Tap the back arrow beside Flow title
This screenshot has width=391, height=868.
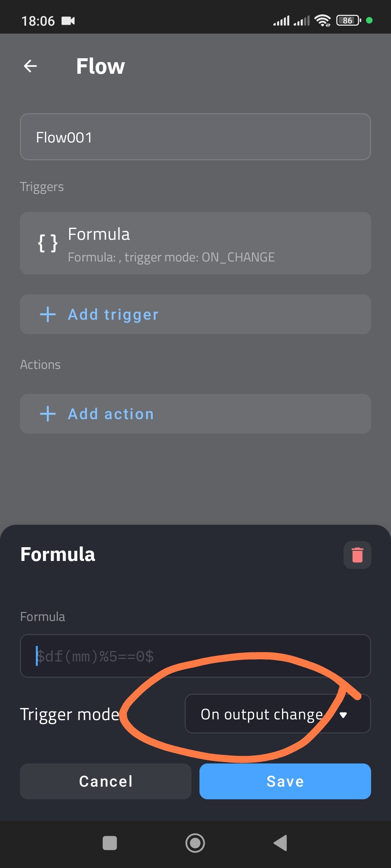click(x=30, y=66)
